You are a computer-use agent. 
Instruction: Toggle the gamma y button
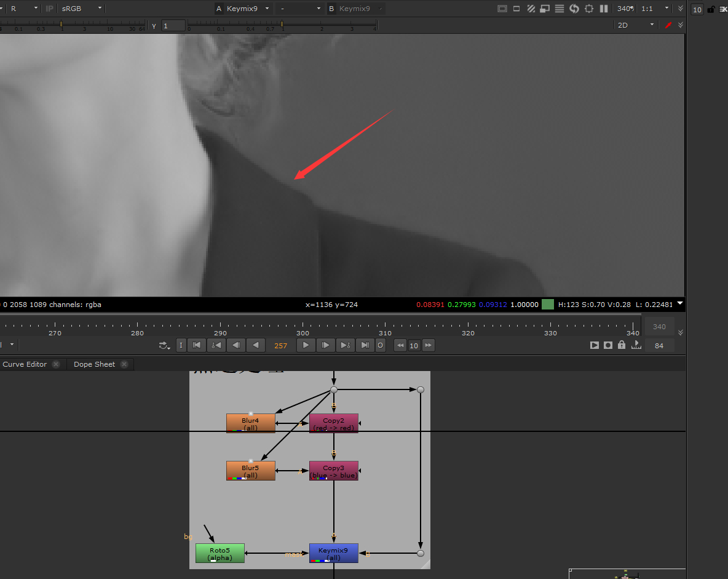tap(154, 26)
